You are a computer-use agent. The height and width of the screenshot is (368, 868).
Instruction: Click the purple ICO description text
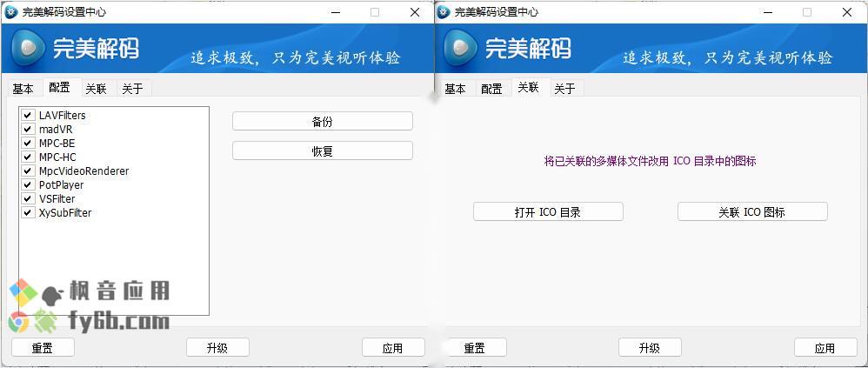click(x=651, y=161)
